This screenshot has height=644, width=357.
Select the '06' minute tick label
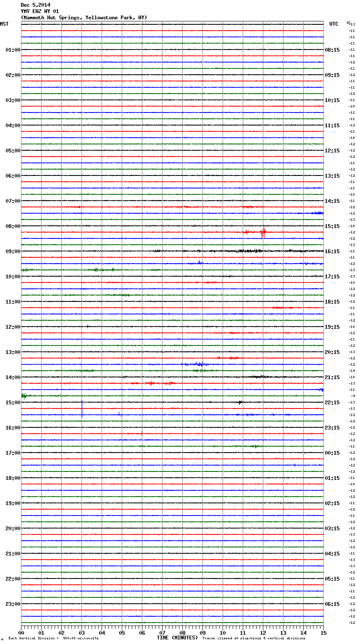click(142, 633)
